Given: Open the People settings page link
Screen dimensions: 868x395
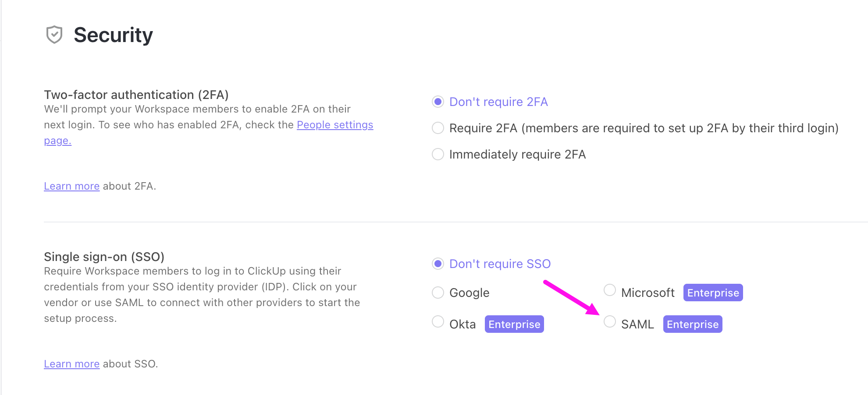Looking at the screenshot, I should [335, 125].
